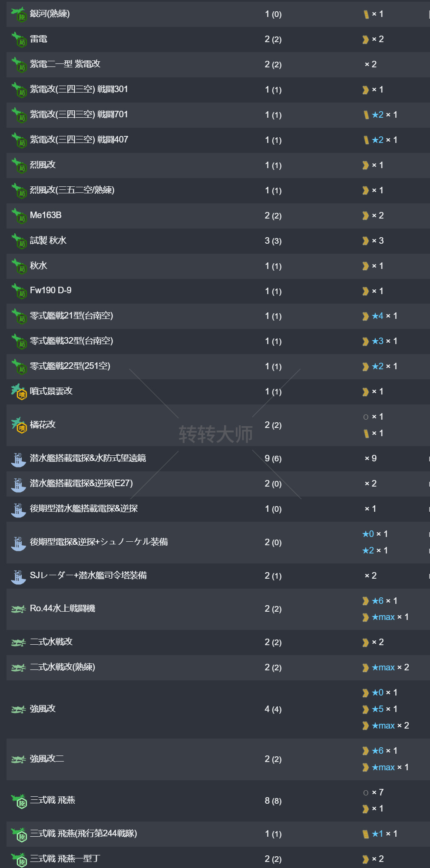The height and width of the screenshot is (868, 430).
Task: Click the jet icon beside 噴式景雲改
Action: click(x=19, y=391)
